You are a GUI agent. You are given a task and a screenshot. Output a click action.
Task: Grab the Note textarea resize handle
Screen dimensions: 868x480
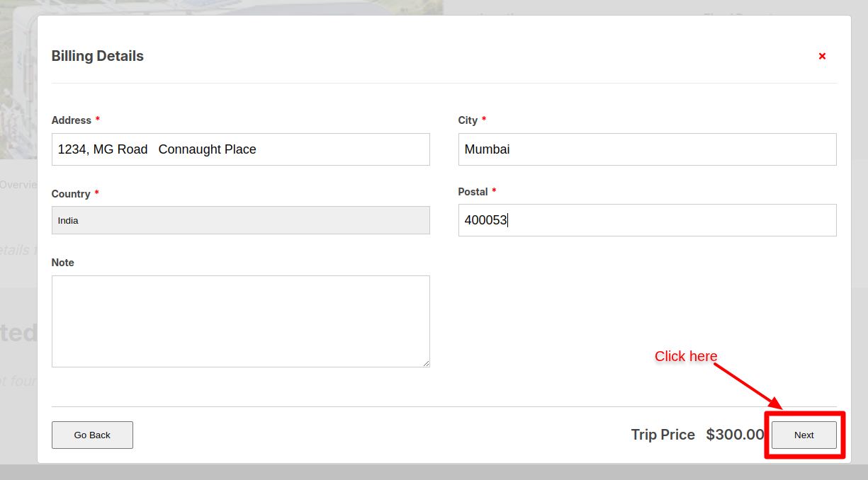tap(426, 363)
